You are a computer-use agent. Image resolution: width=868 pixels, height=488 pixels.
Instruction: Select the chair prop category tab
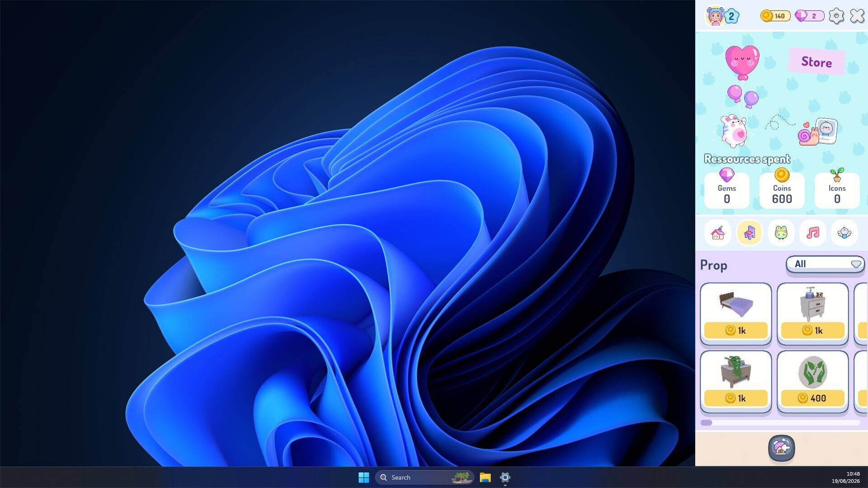(750, 233)
